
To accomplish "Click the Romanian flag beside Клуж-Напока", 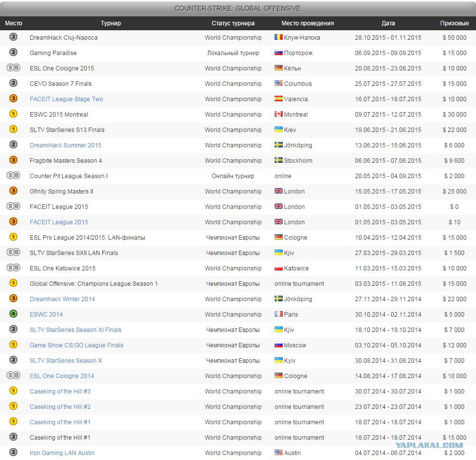I will pyautogui.click(x=278, y=38).
